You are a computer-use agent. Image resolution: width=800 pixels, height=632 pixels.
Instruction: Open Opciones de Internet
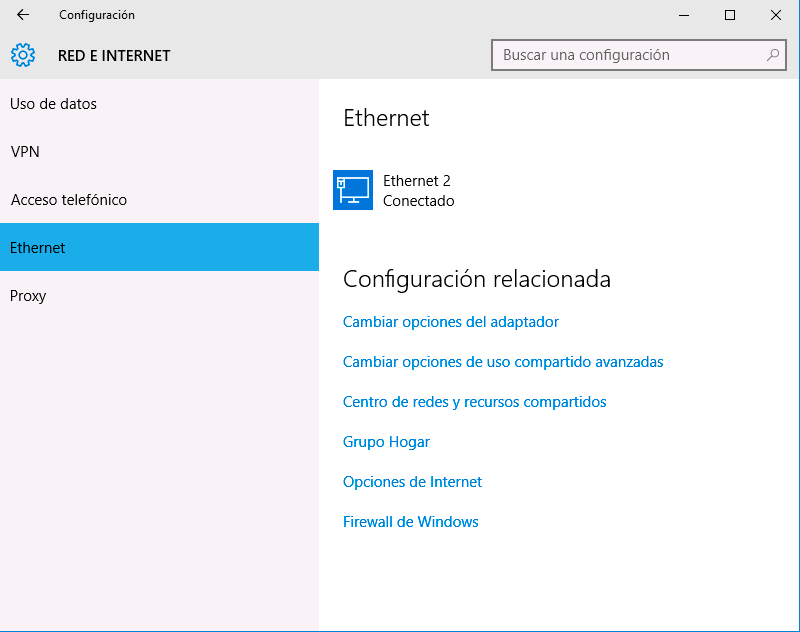tap(412, 481)
